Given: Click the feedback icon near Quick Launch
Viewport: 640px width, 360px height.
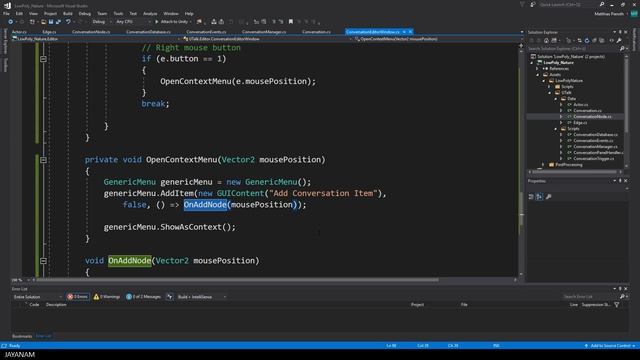Looking at the screenshot, I should click(x=533, y=4).
